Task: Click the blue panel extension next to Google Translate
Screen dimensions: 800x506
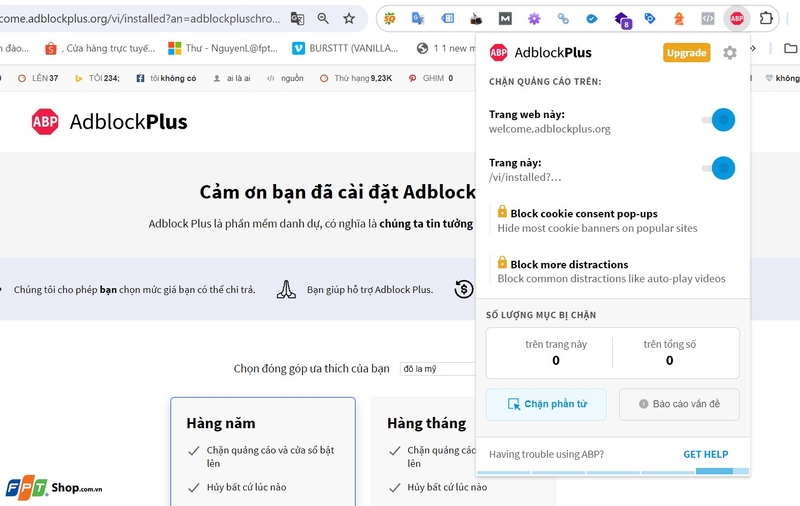Action: click(x=447, y=19)
